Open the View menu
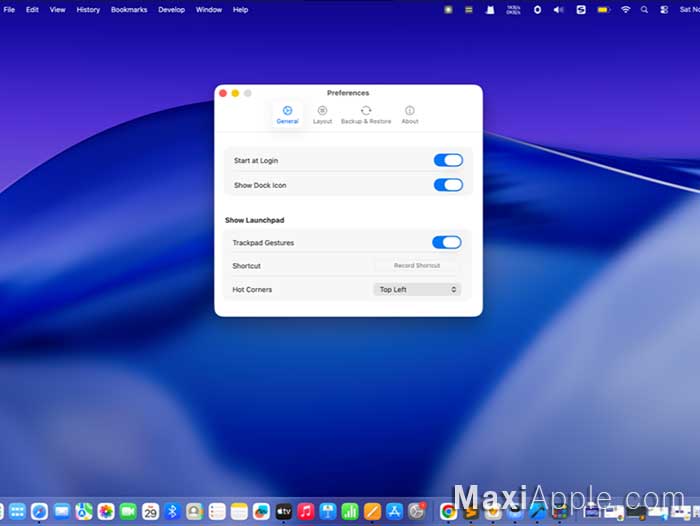700x526 pixels. pos(58,9)
